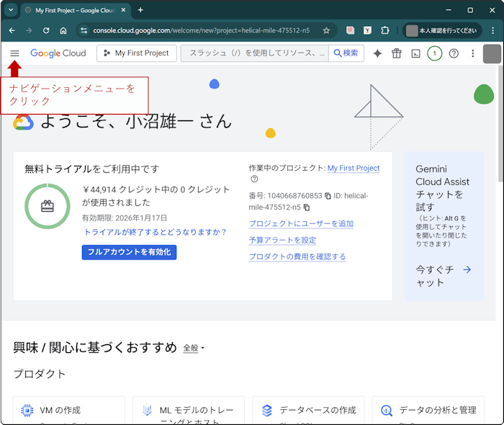The width and height of the screenshot is (504, 425).
Task: Open the three-dot settings menu
Action: (472, 53)
